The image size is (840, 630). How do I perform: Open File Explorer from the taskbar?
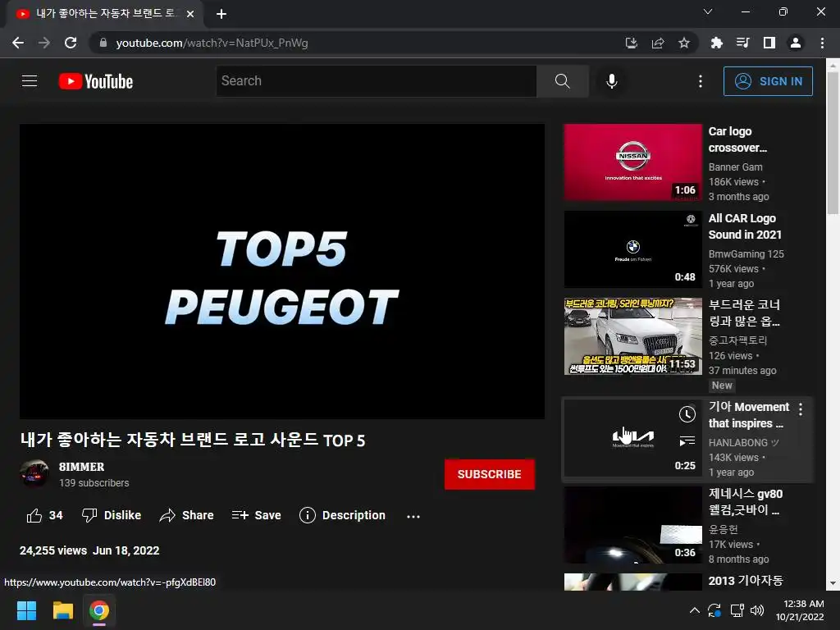click(62, 610)
